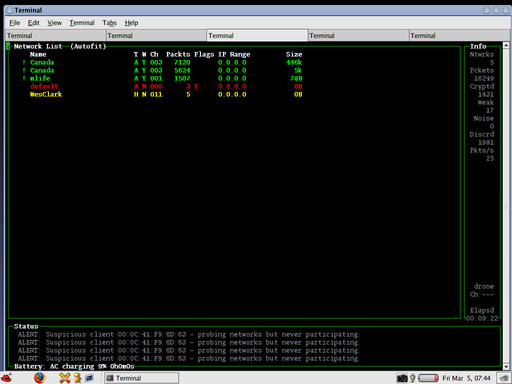Launch the Firefox browser from the panel
512x384 pixels.
[x=39, y=378]
